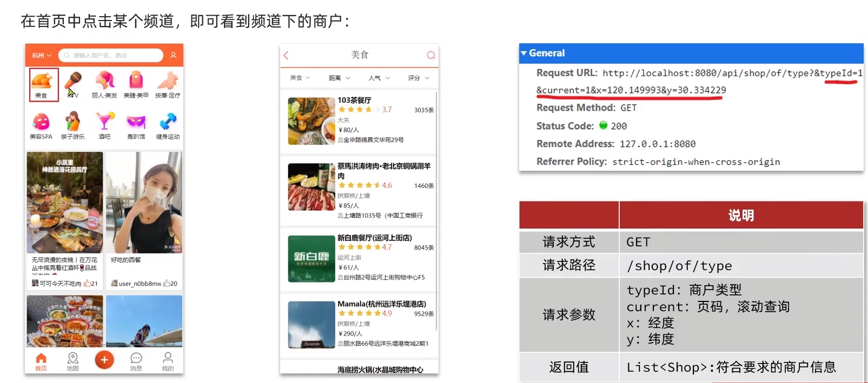Tap the orange plus publish button

(x=104, y=360)
